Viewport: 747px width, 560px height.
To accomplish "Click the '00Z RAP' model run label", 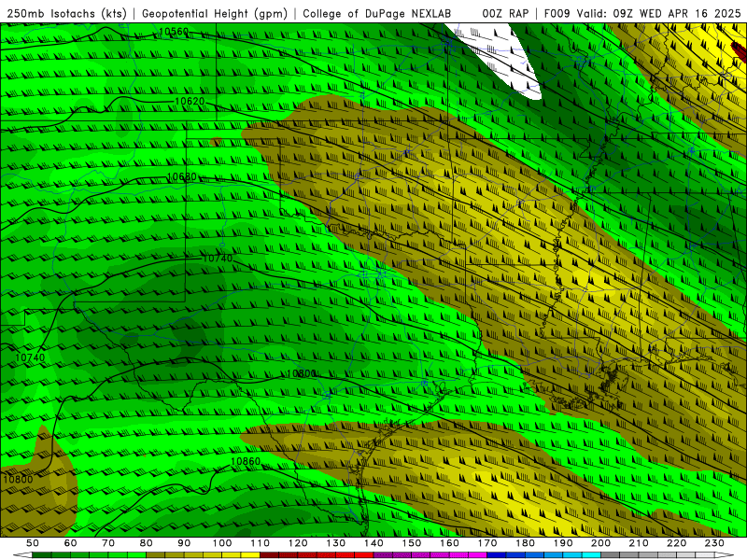I will tap(505, 13).
